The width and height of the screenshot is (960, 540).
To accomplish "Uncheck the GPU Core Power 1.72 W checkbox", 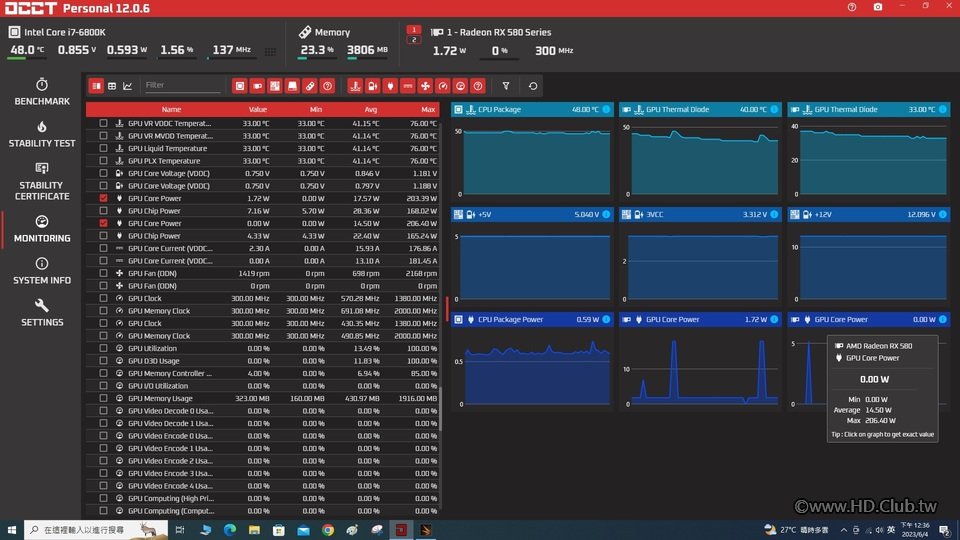I will pyautogui.click(x=103, y=198).
